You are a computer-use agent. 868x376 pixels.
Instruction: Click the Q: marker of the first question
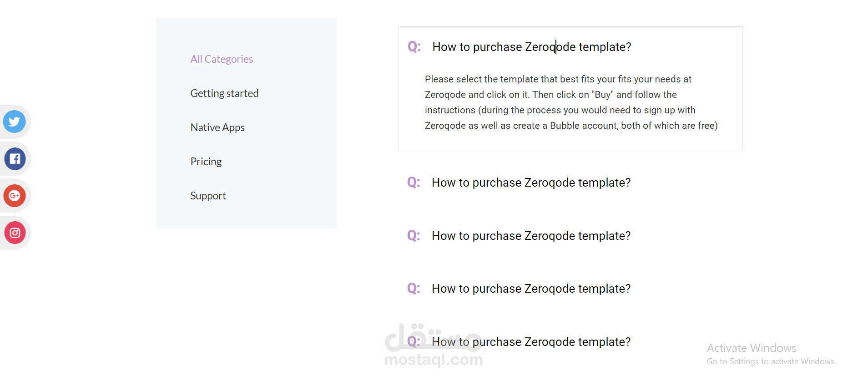(x=414, y=46)
